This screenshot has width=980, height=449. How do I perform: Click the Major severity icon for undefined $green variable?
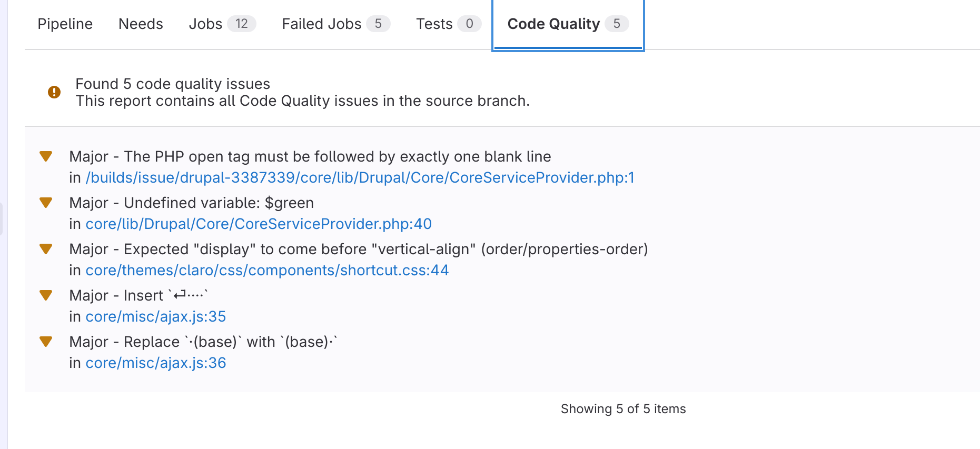46,203
